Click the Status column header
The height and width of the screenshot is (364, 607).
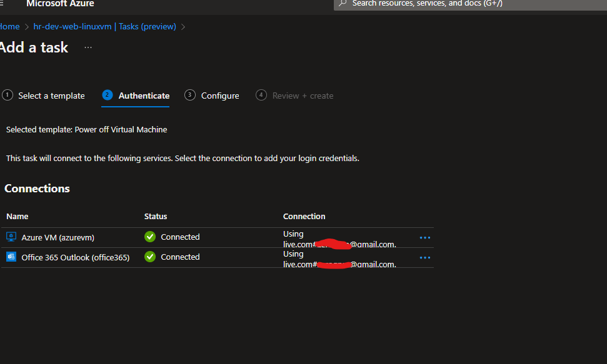[156, 216]
